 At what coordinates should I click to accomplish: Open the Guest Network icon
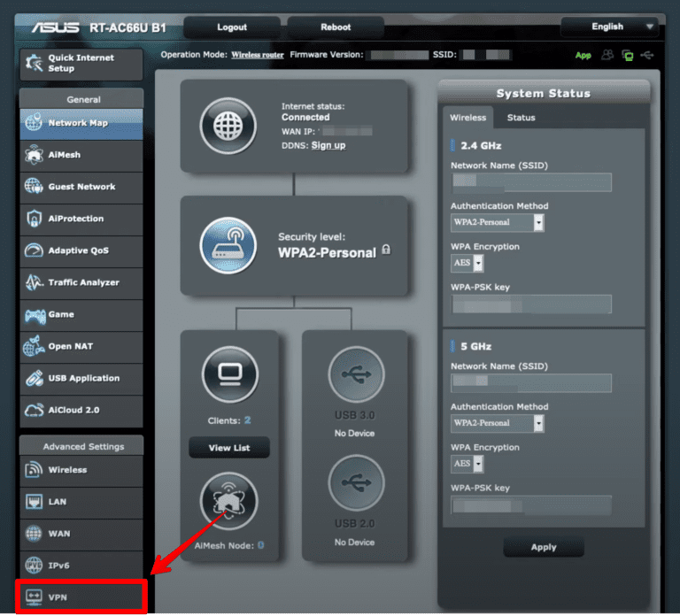coord(34,187)
